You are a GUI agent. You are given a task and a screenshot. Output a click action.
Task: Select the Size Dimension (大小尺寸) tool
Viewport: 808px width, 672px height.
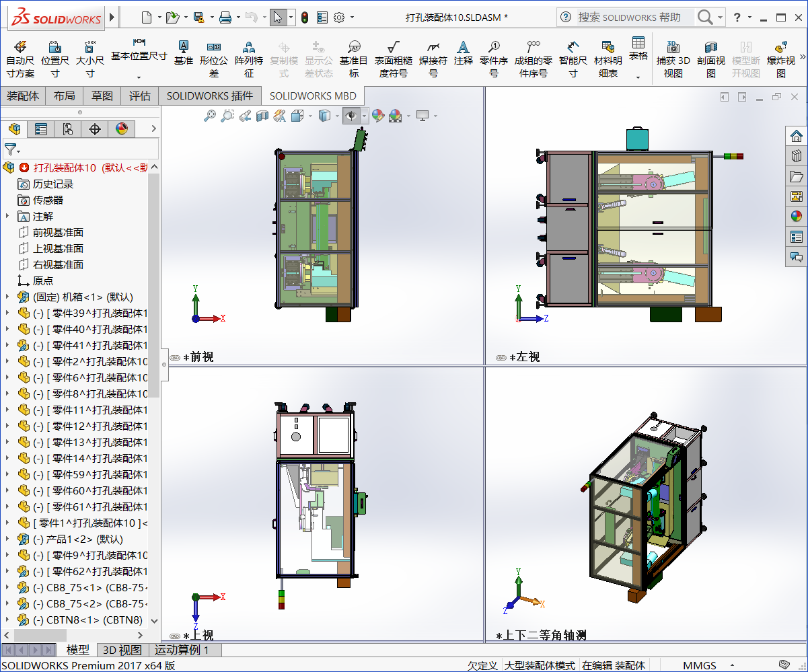[x=89, y=58]
